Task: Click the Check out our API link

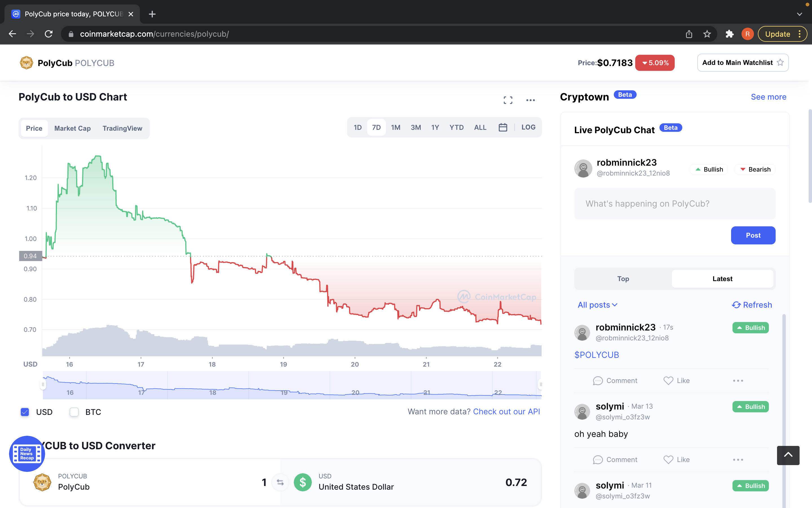Action: (x=506, y=411)
